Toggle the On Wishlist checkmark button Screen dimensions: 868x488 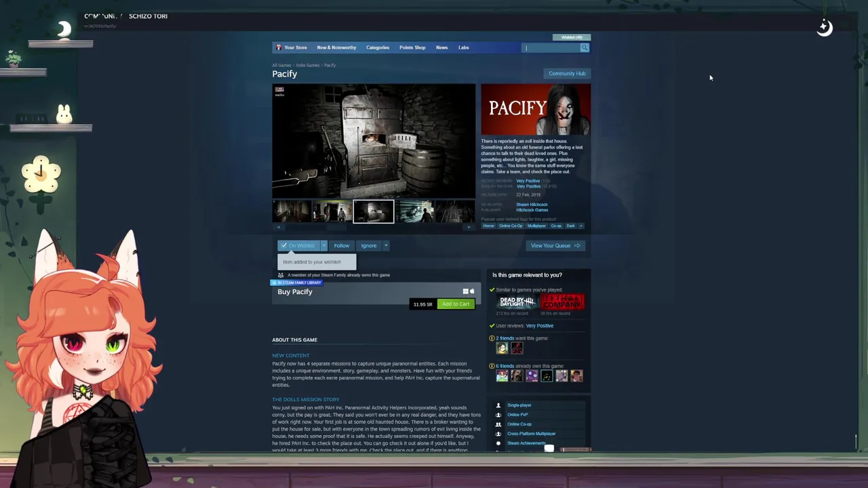(x=299, y=245)
